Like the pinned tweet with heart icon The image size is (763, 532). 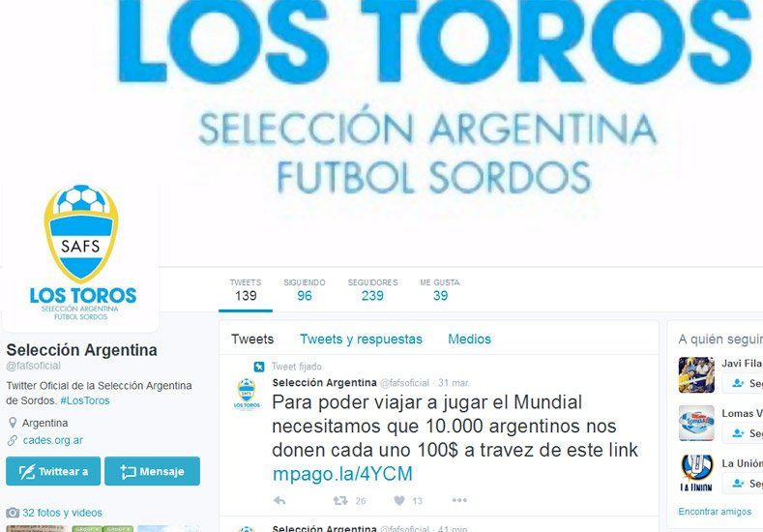tap(399, 500)
